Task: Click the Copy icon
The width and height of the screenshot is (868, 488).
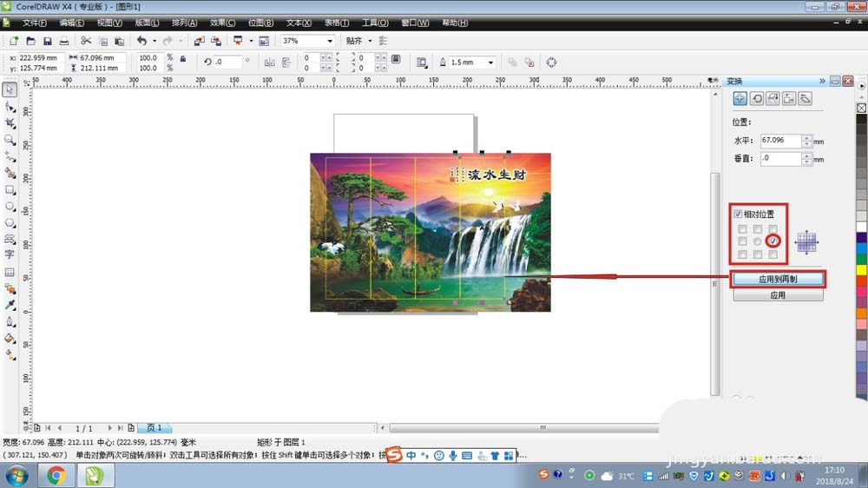Action: click(103, 41)
